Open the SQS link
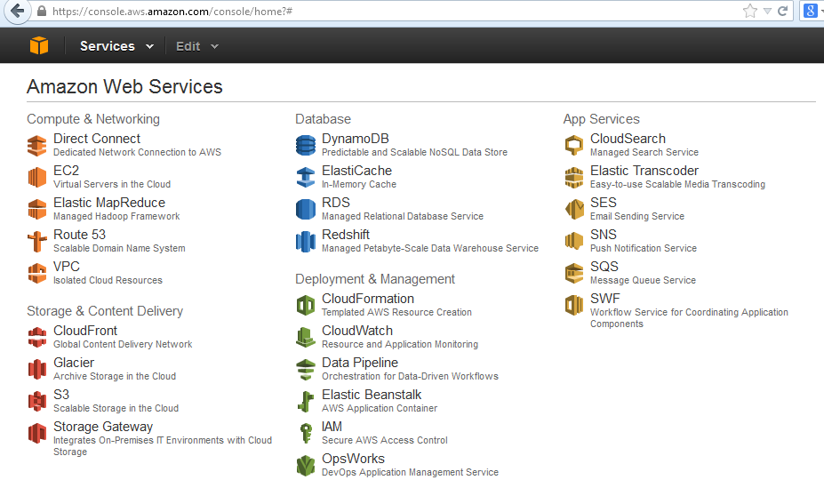Viewport: 824px width, 504px height. click(x=604, y=267)
